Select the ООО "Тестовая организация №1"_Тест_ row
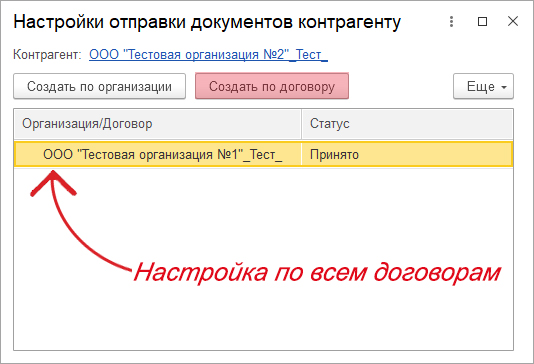 pos(263,155)
